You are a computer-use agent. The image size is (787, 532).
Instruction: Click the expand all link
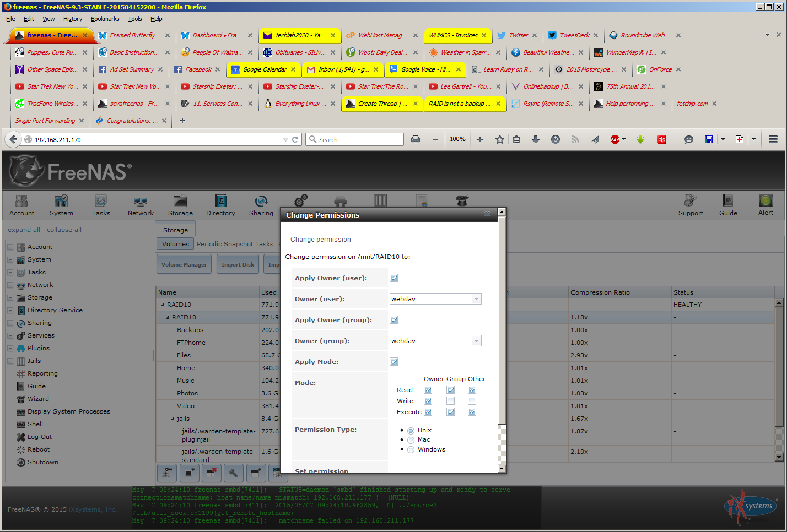pyautogui.click(x=24, y=230)
